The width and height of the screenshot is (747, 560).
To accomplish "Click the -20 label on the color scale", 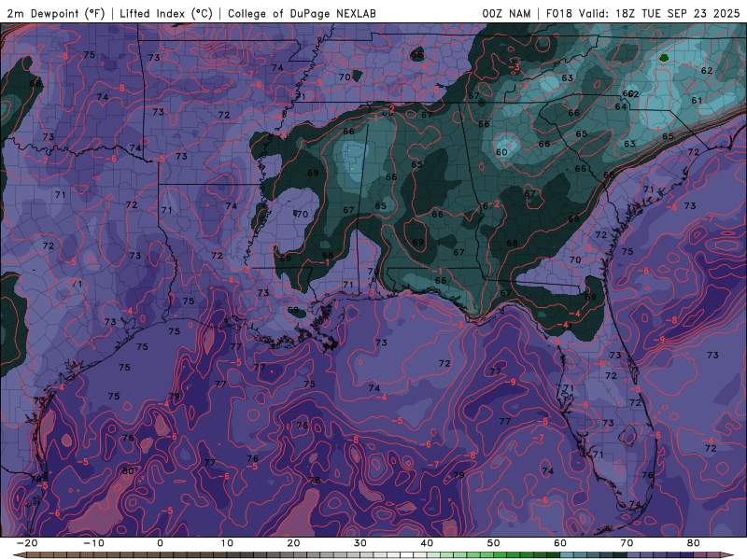I will click(x=27, y=543).
